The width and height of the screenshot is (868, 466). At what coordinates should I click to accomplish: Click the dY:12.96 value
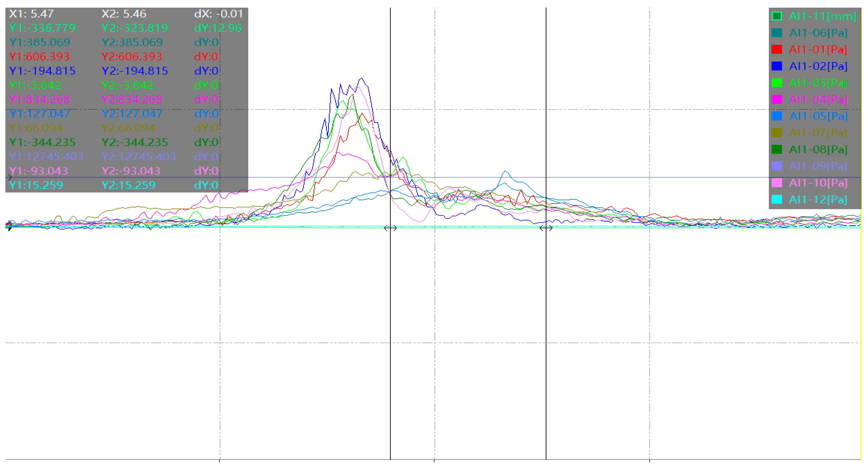(218, 28)
